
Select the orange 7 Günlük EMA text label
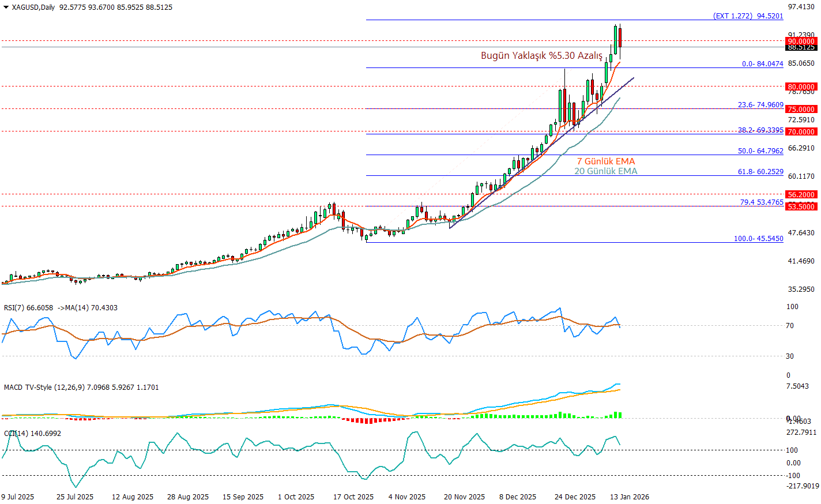606,161
